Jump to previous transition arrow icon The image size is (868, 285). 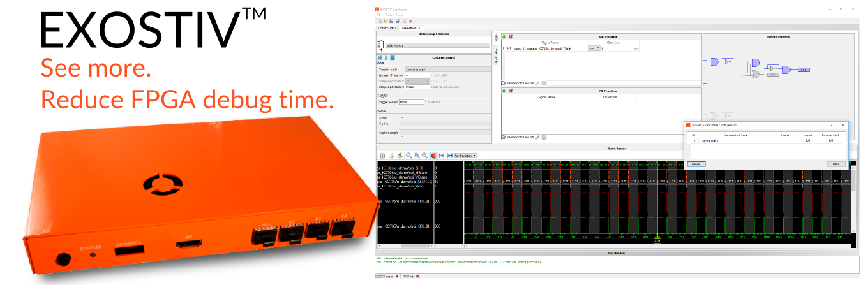point(441,156)
